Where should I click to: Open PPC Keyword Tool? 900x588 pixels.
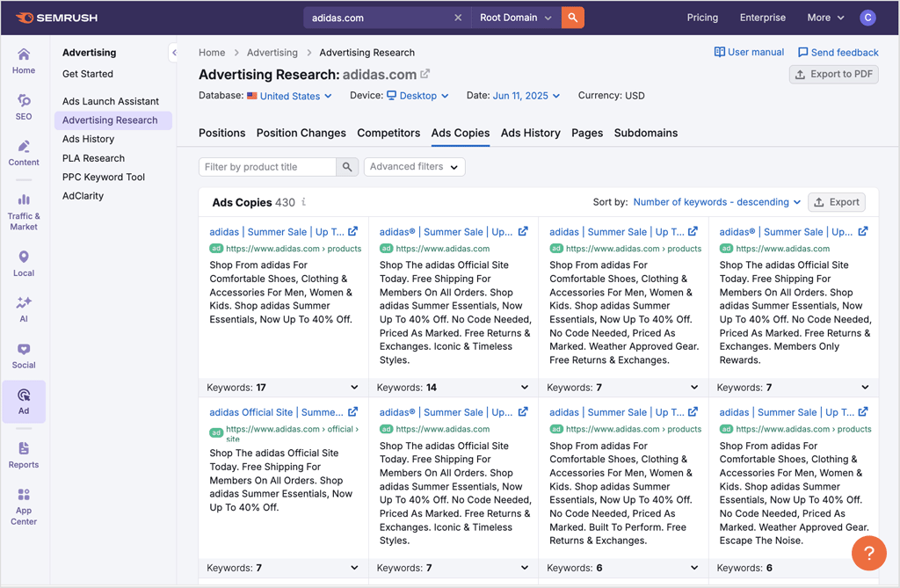click(104, 178)
